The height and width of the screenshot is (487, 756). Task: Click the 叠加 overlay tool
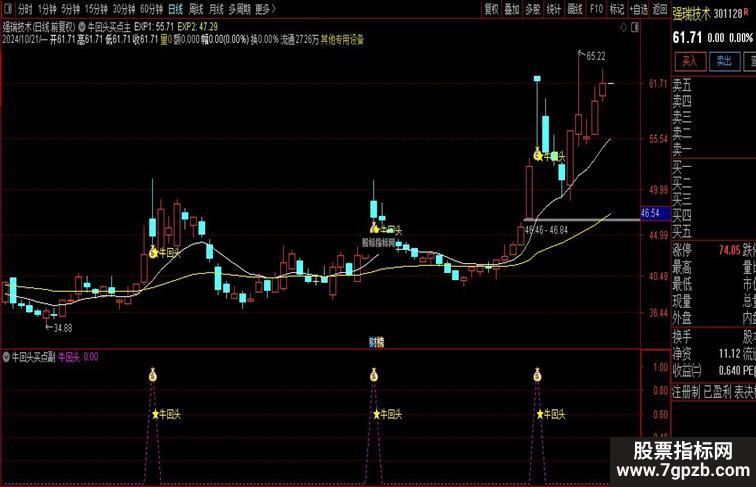pyautogui.click(x=512, y=9)
